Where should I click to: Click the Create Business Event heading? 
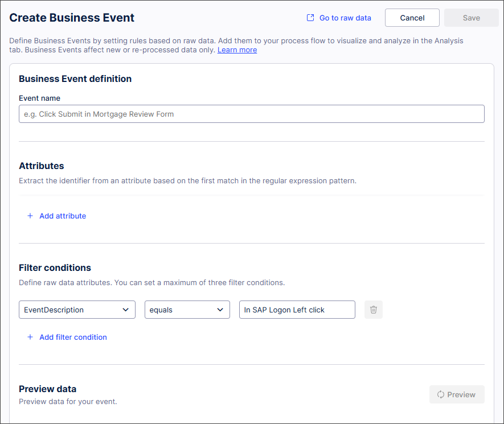[72, 18]
